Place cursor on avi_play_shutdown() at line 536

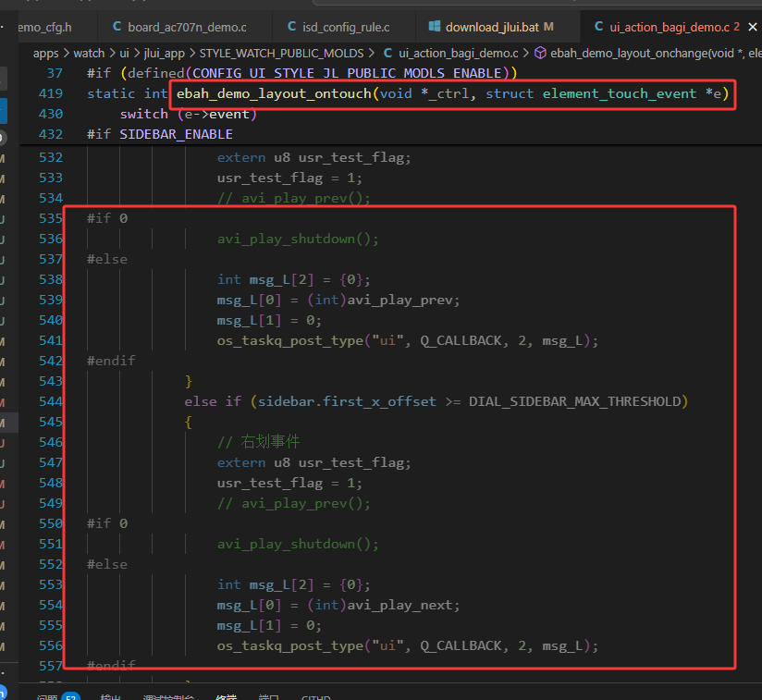(x=298, y=239)
